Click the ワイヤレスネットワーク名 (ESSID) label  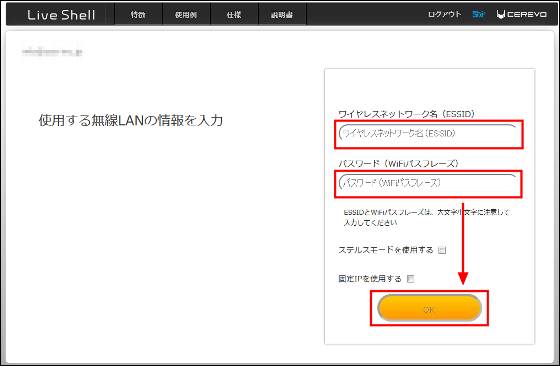point(406,114)
